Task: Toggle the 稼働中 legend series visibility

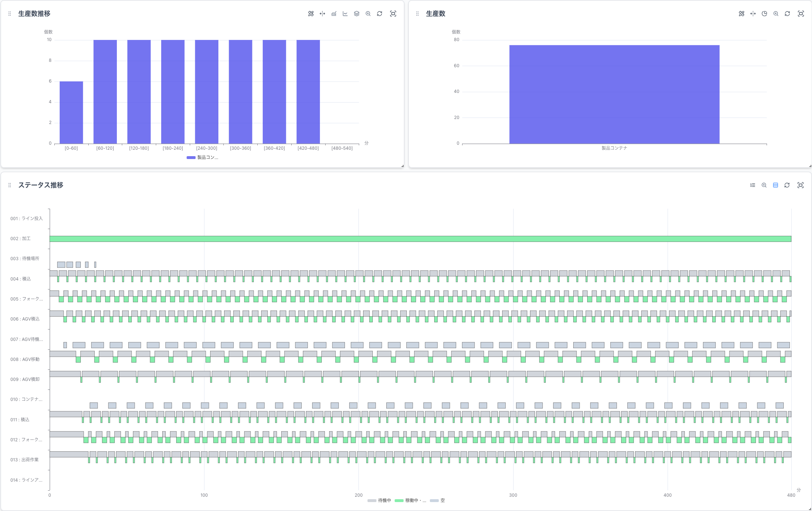Action: coord(410,501)
